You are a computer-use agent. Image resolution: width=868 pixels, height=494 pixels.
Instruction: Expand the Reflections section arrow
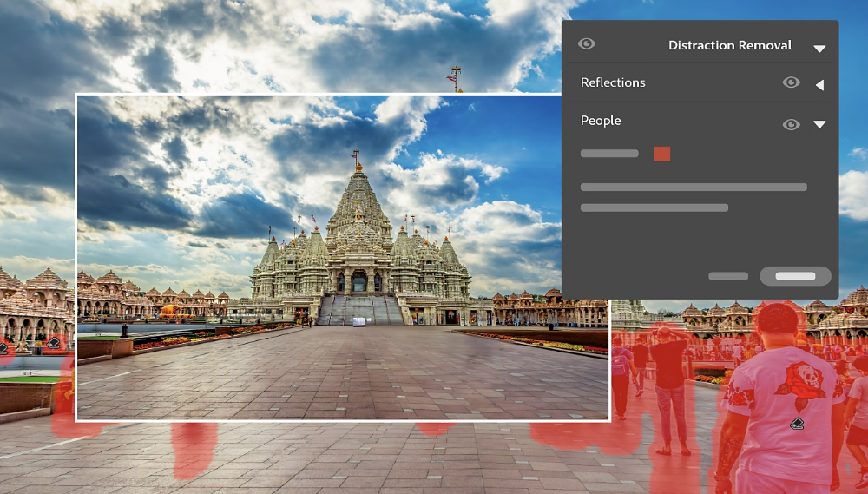[x=819, y=85]
